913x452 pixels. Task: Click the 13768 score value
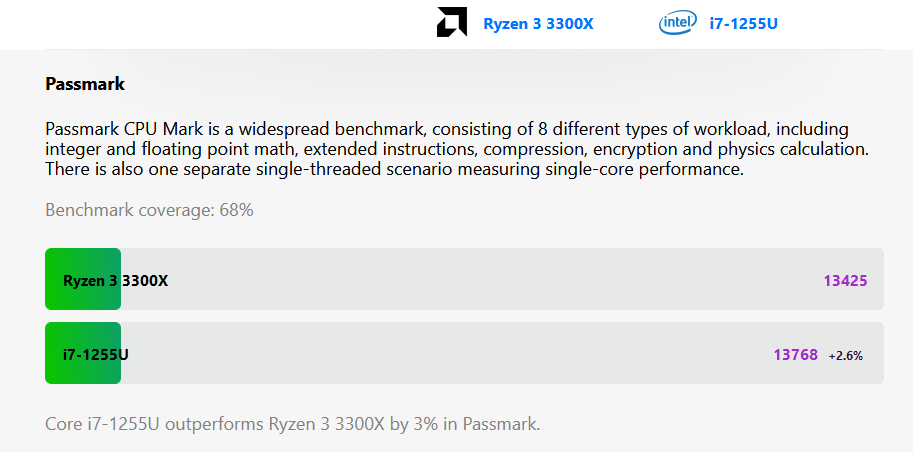coord(795,355)
